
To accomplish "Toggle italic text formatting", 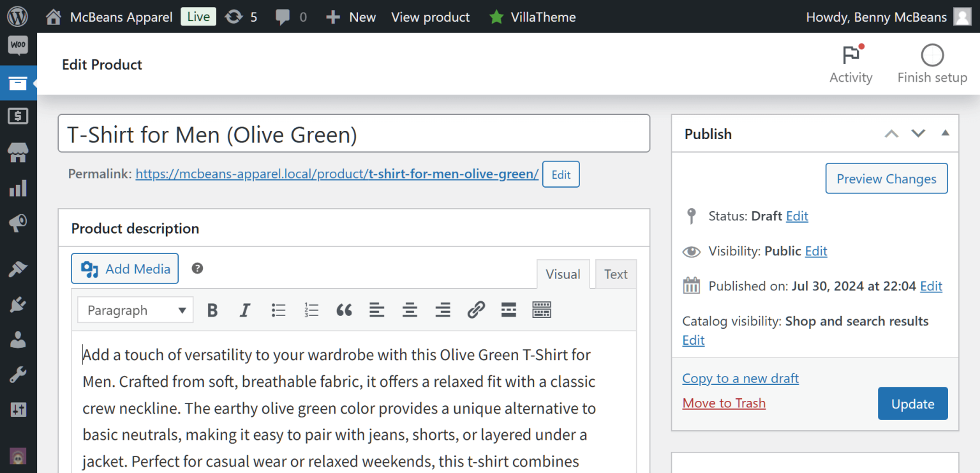I will point(245,311).
